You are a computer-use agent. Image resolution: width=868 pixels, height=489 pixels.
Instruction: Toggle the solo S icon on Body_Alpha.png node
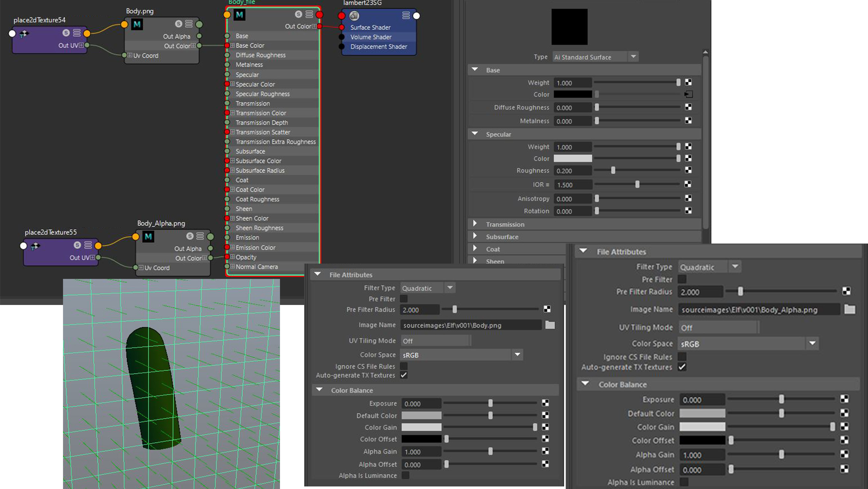[x=190, y=236]
